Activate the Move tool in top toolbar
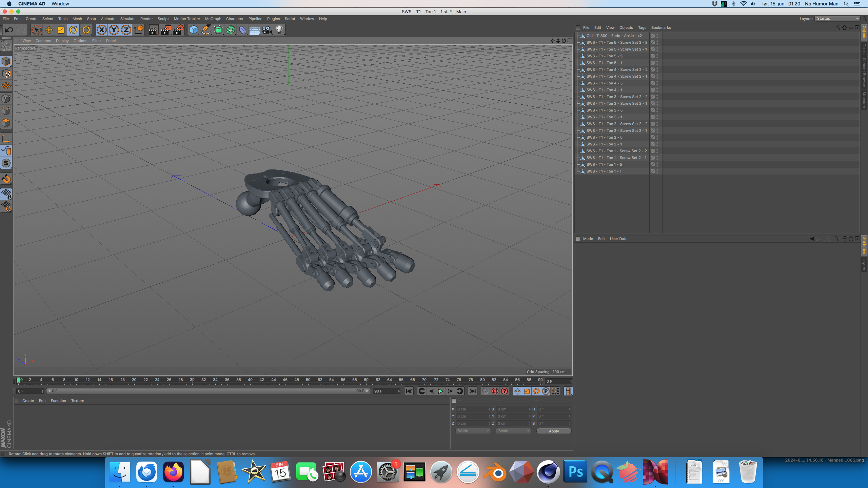 49,30
